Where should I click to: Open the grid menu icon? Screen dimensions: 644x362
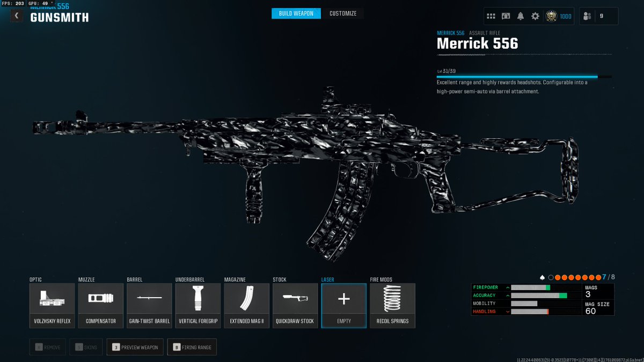tap(491, 16)
